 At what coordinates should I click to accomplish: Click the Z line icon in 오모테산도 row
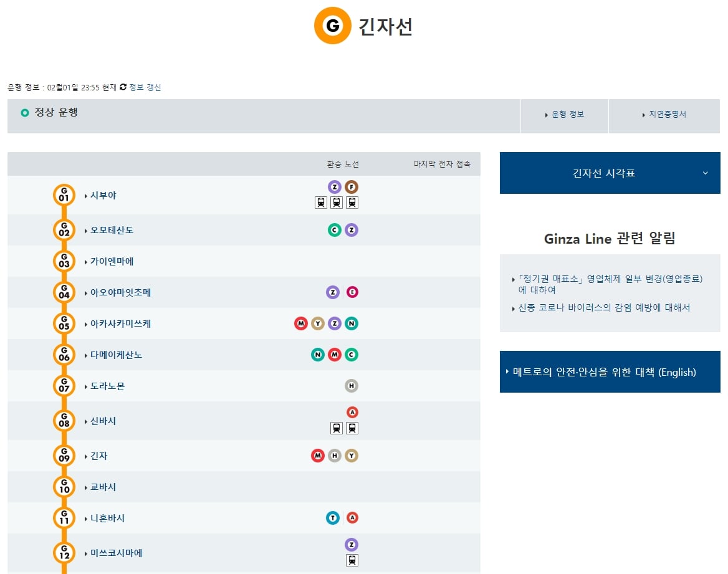[x=352, y=230]
